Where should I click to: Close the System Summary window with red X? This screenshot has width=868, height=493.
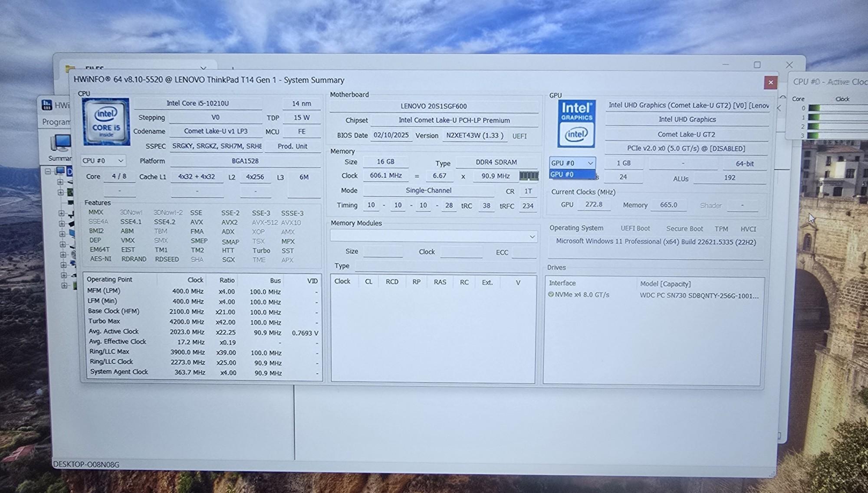click(770, 82)
